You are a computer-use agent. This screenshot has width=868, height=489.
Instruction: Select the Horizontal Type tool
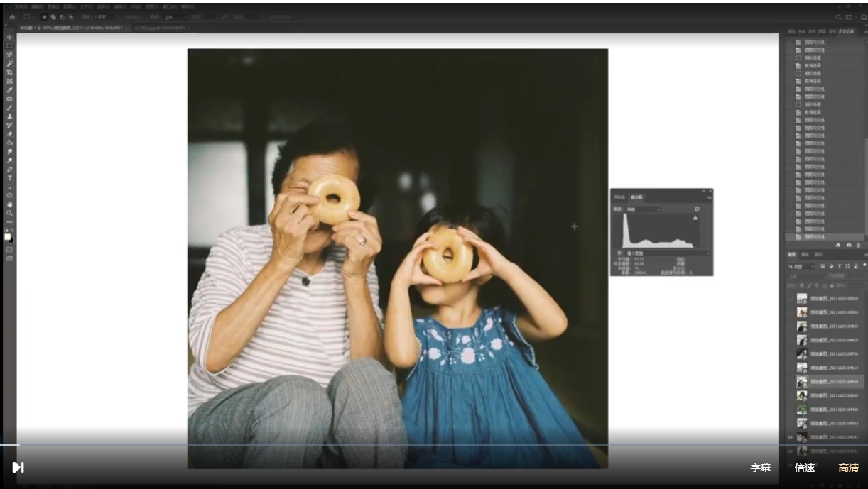pos(9,177)
